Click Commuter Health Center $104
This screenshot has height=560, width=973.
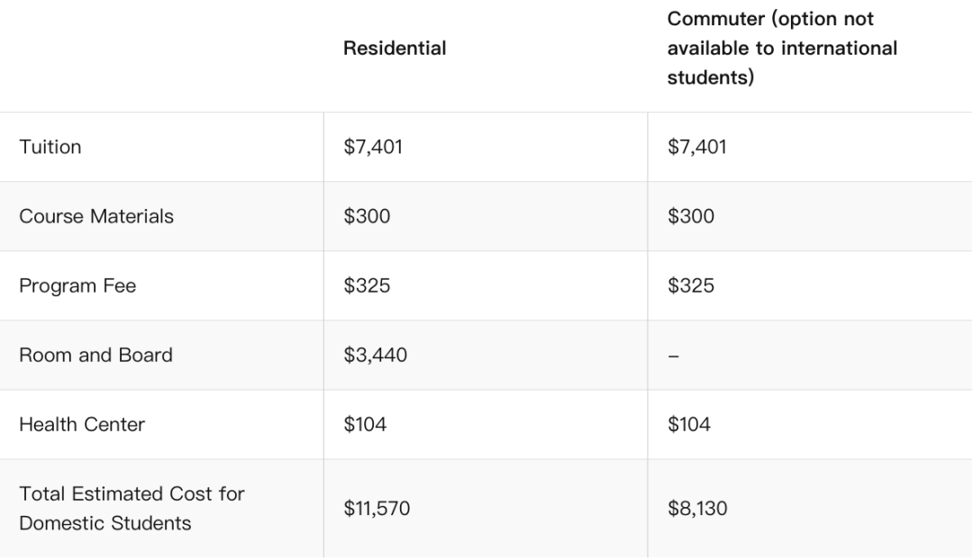[688, 424]
